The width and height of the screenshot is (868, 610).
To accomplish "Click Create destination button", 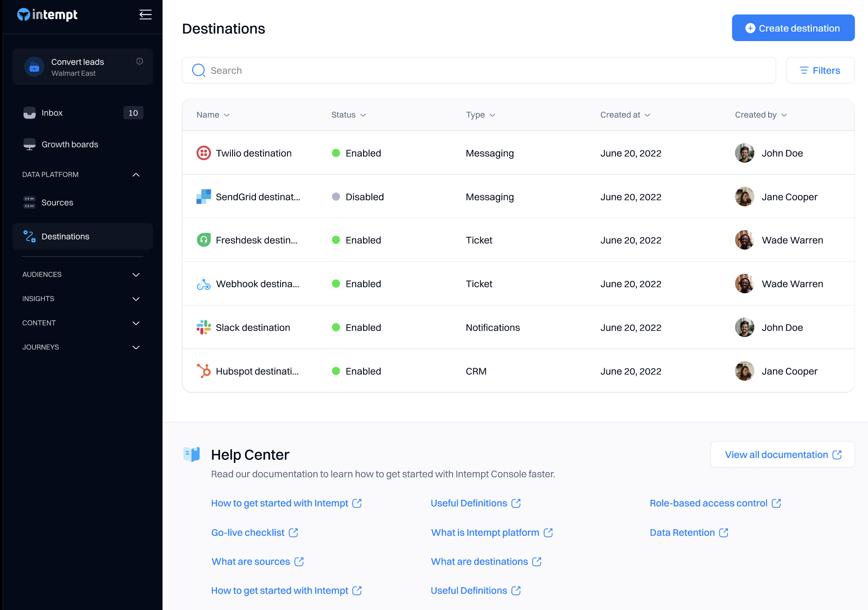I will 793,28.
